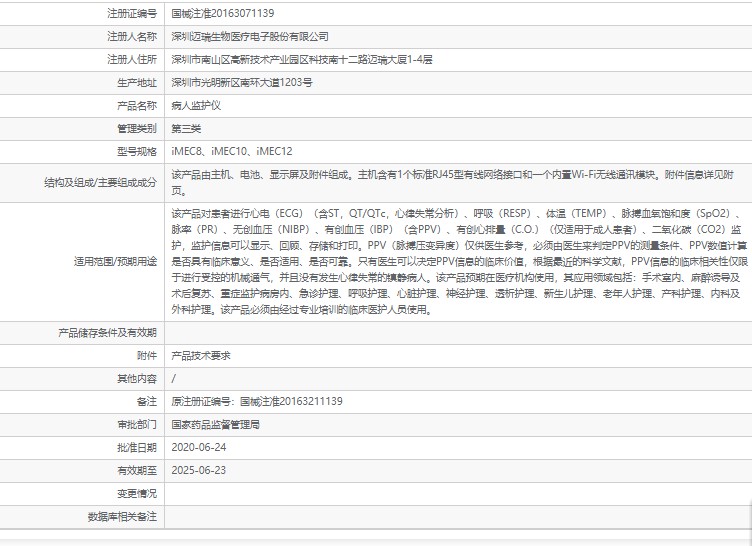Click attachment value 产品技术要求
Image resolution: width=752 pixels, height=546 pixels.
(x=201, y=356)
